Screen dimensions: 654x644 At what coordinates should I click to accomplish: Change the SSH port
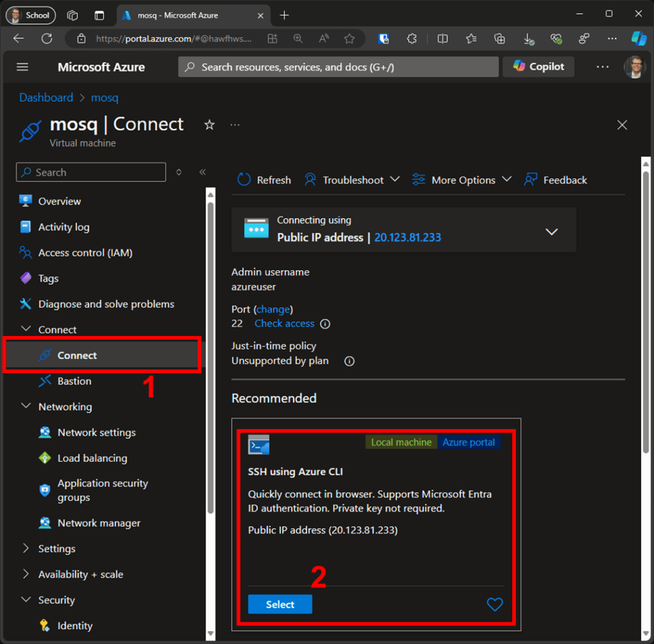273,309
